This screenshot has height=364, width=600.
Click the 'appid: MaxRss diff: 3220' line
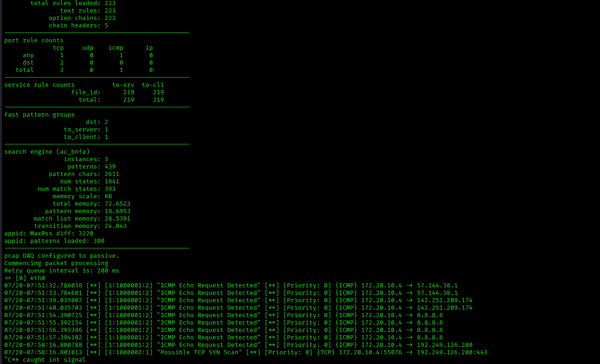(x=49, y=234)
